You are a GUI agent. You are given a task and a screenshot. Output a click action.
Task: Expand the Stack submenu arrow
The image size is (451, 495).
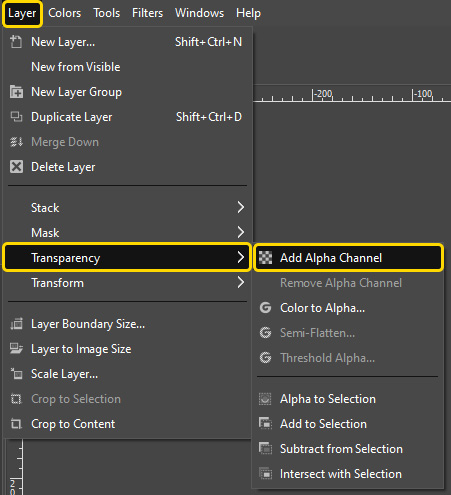pos(241,207)
